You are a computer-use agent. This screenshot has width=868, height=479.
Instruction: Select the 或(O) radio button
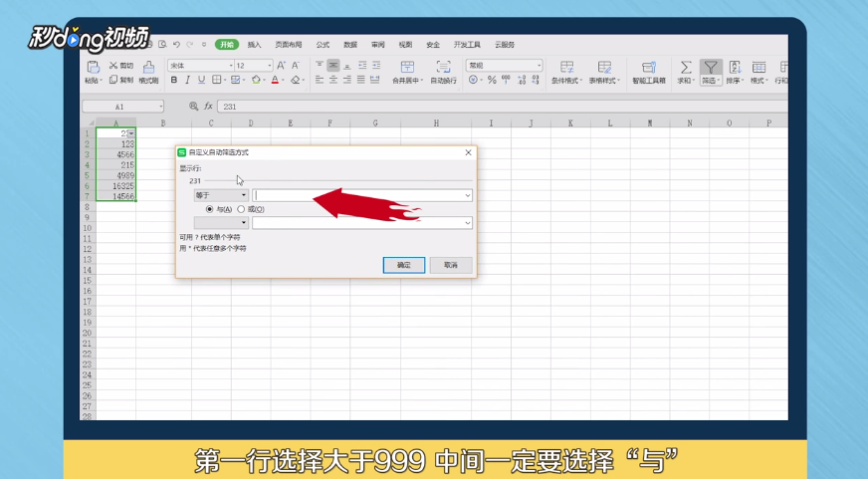[x=241, y=209]
